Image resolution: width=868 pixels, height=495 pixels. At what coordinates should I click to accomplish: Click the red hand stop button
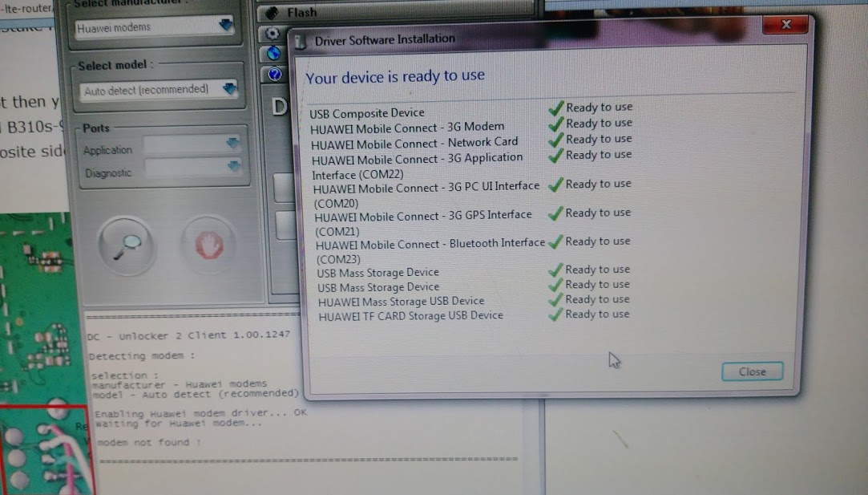208,245
